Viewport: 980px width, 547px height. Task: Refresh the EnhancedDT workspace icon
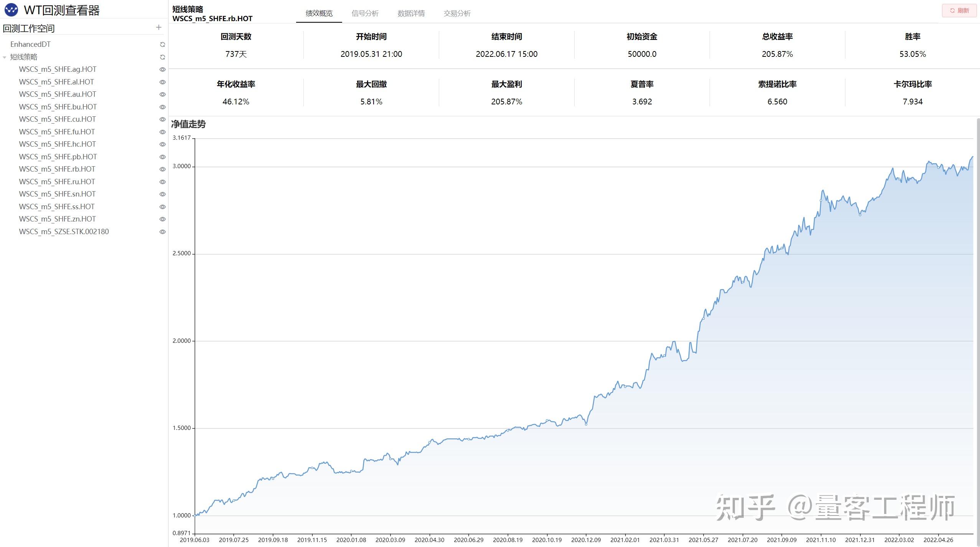click(163, 45)
